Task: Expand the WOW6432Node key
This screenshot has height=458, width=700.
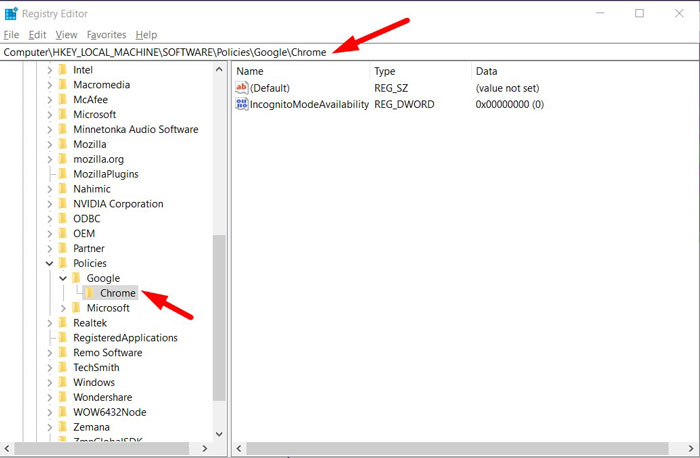Action: point(50,412)
